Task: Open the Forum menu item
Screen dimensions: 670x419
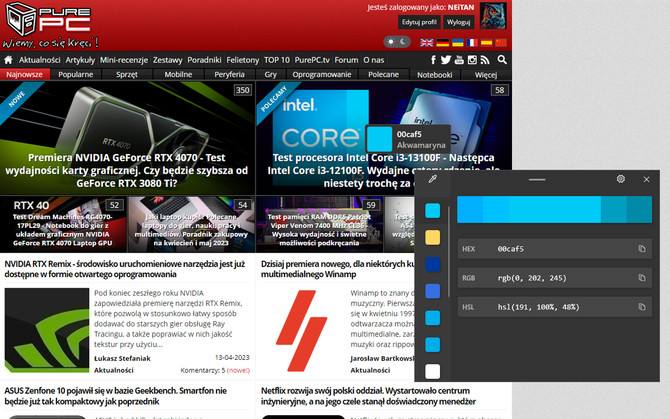Action: point(346,60)
